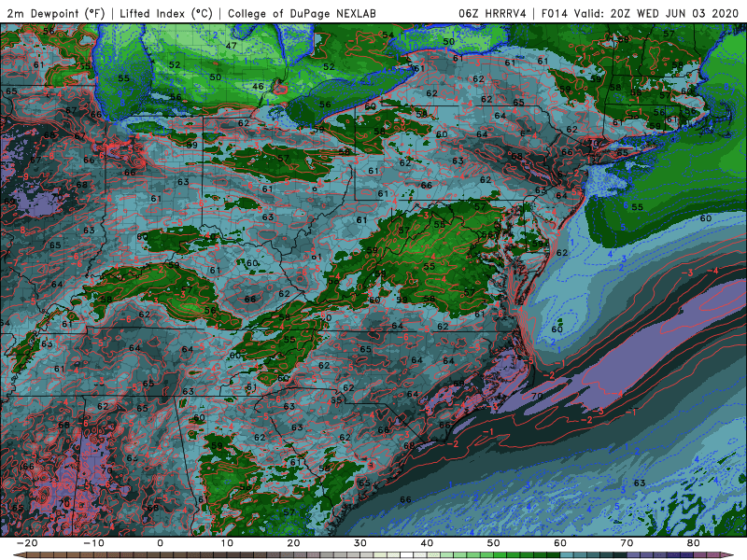Click the "54" dewpoint value near the top edge
This screenshot has width=747, height=560.
click(x=388, y=35)
